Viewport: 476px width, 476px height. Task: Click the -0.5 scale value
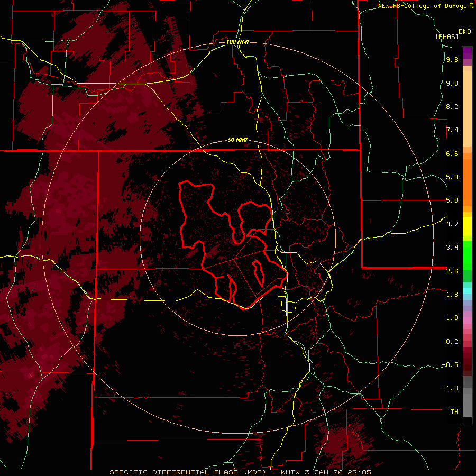pos(450,365)
